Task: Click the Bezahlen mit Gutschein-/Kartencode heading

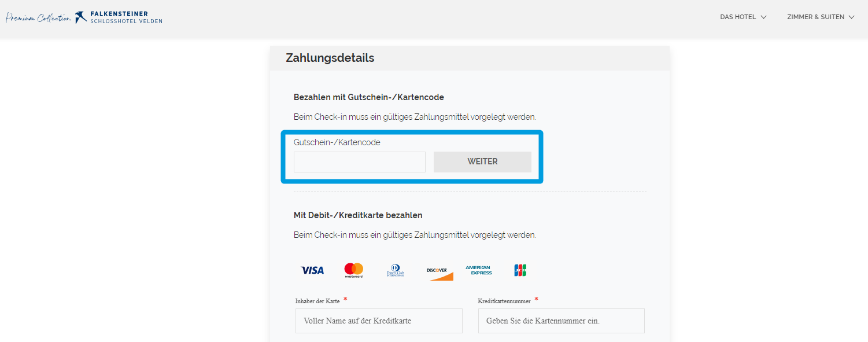Action: pos(369,97)
